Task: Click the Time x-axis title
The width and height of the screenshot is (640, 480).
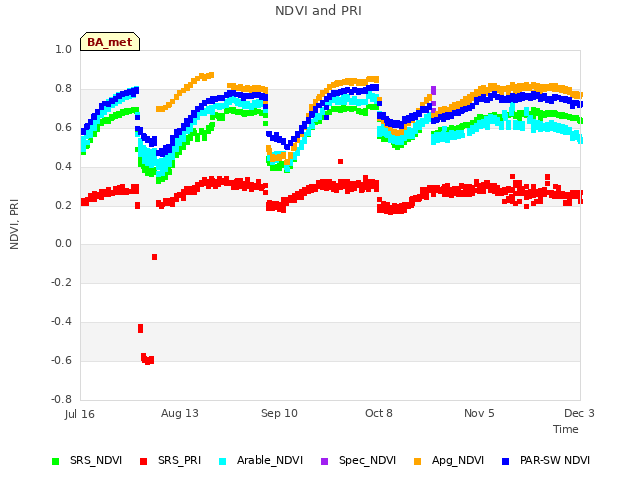Action: 566,429
